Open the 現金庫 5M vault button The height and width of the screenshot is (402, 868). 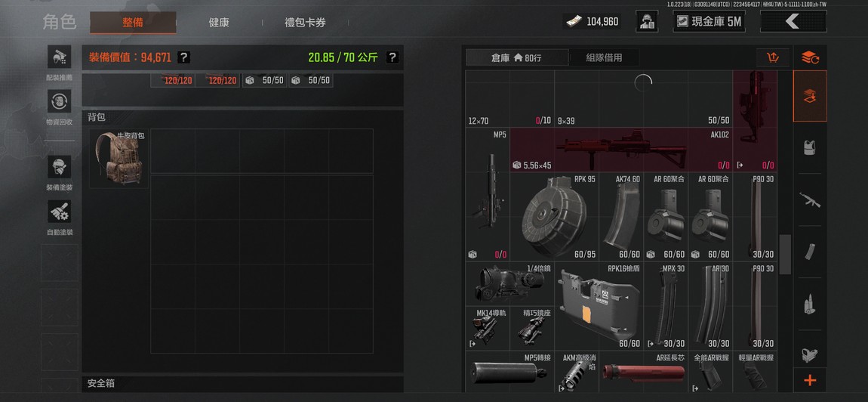709,22
